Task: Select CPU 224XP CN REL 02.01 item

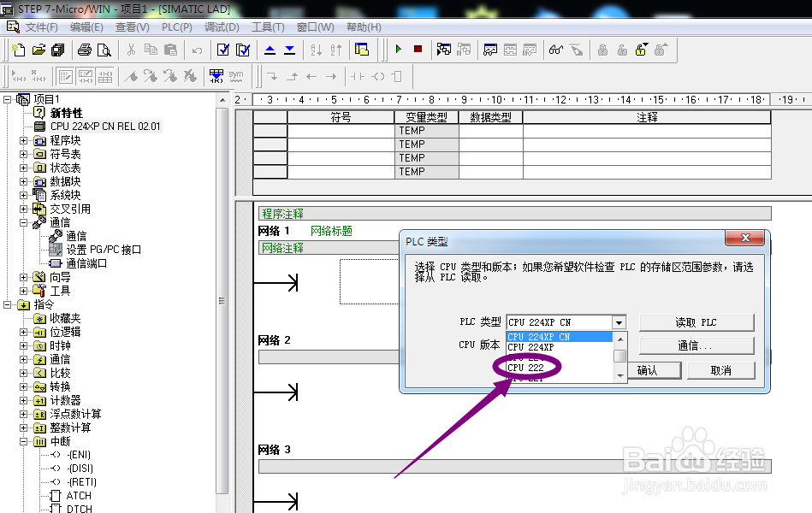Action: pyautogui.click(x=105, y=127)
